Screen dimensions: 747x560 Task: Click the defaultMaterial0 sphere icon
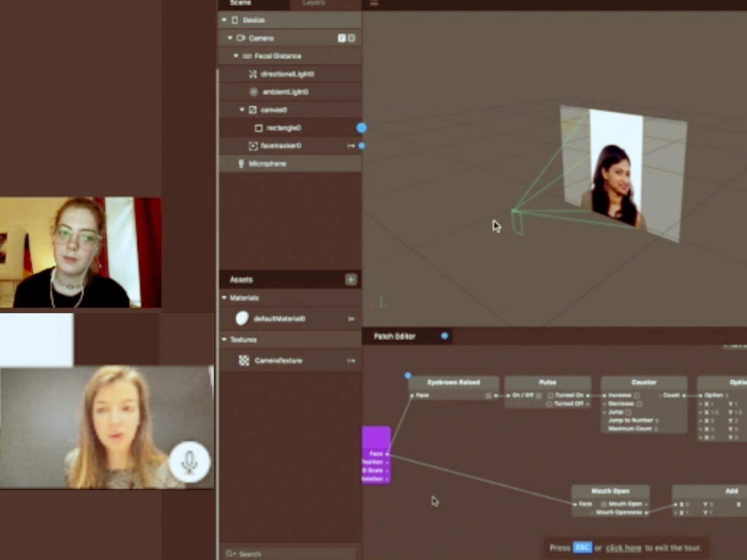242,318
